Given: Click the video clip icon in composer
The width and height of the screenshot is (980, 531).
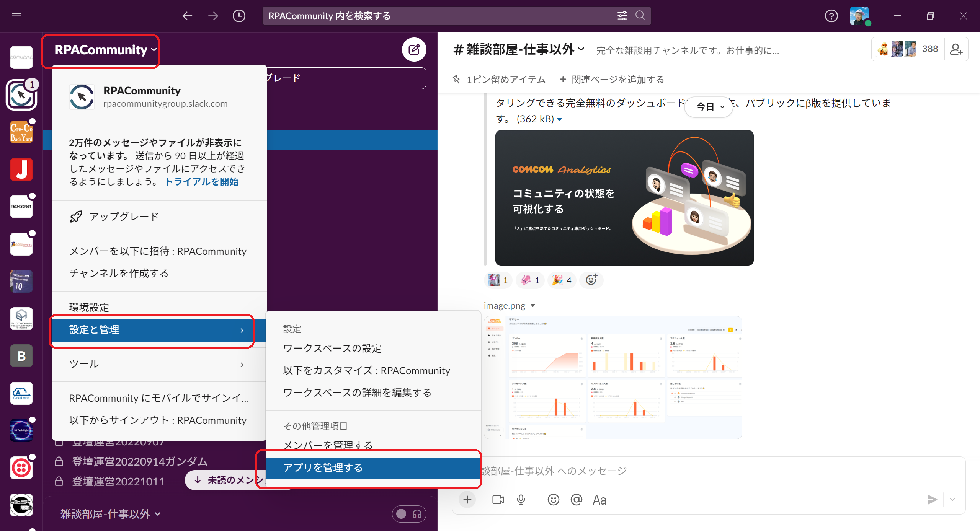Looking at the screenshot, I should 497,500.
